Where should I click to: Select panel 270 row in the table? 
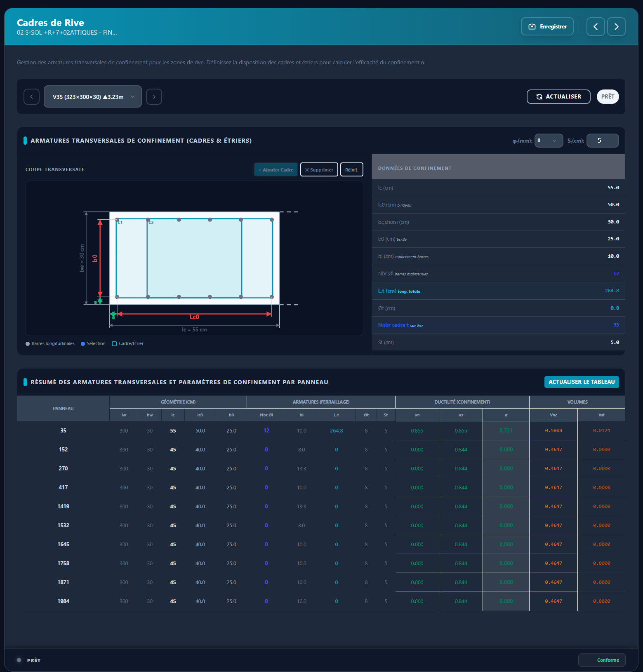point(321,468)
